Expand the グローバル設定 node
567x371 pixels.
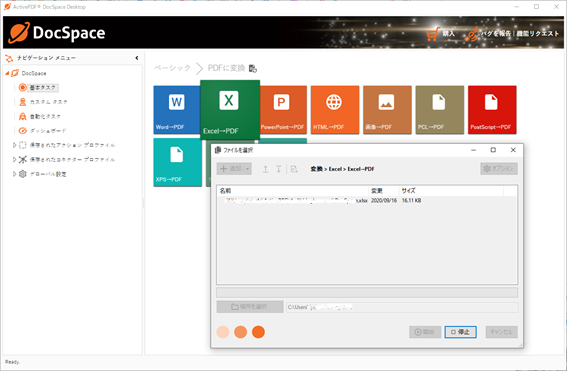tap(14, 174)
